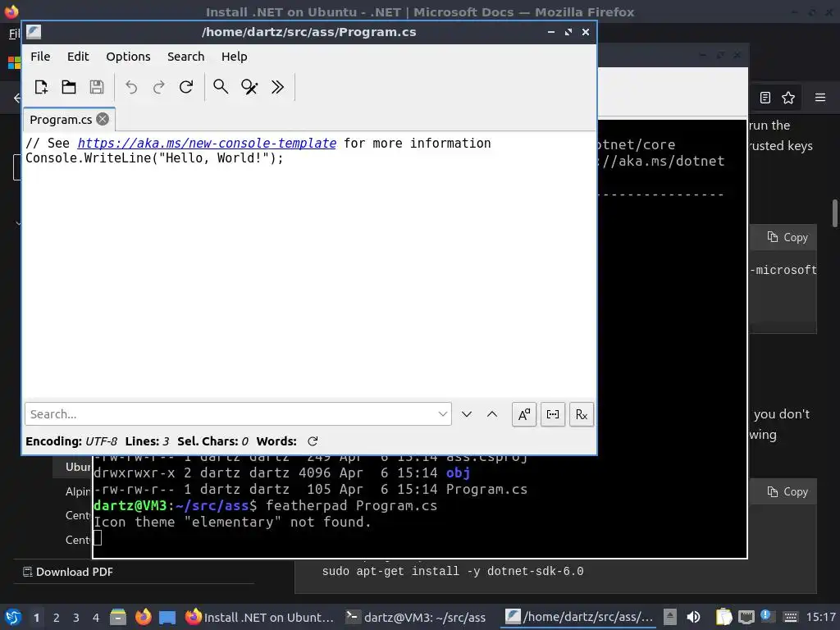Open the LXQt start menu icon
Viewport: 840px width, 630px height.
tap(13, 617)
